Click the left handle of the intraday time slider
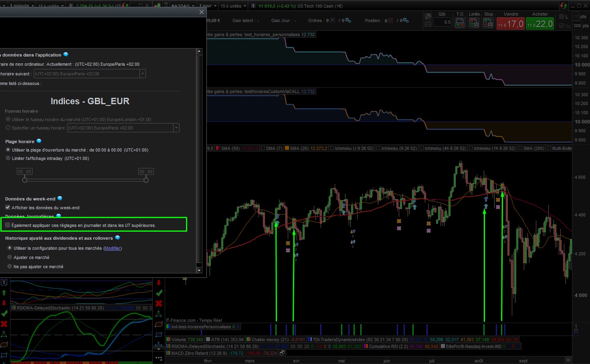The height and width of the screenshot is (364, 590). (24, 180)
